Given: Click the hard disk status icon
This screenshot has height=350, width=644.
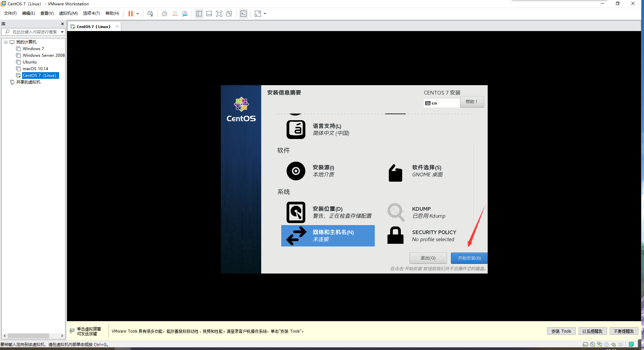Looking at the screenshot, I should (x=585, y=345).
